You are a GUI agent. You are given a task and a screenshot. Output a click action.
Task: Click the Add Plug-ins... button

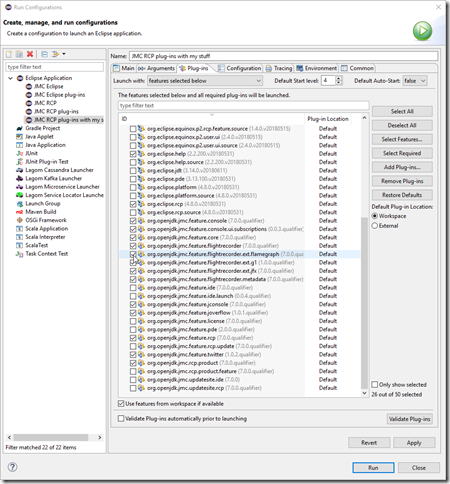[402, 167]
